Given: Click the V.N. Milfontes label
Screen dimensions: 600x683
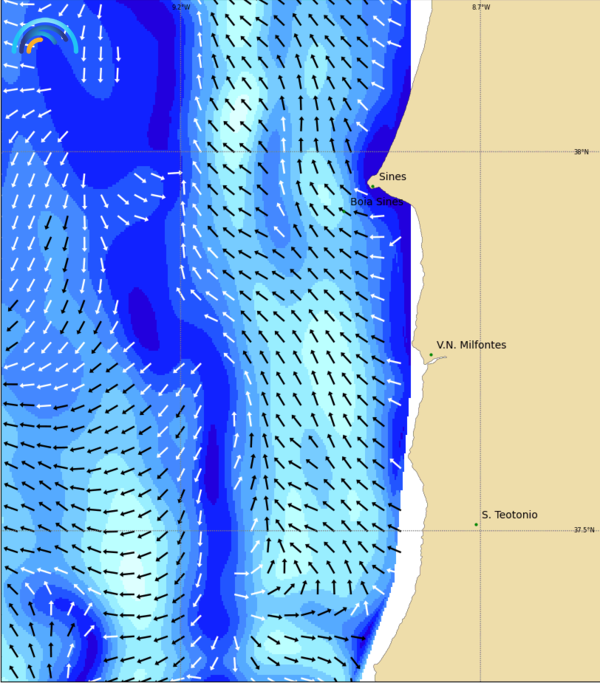Looking at the screenshot, I should (471, 345).
